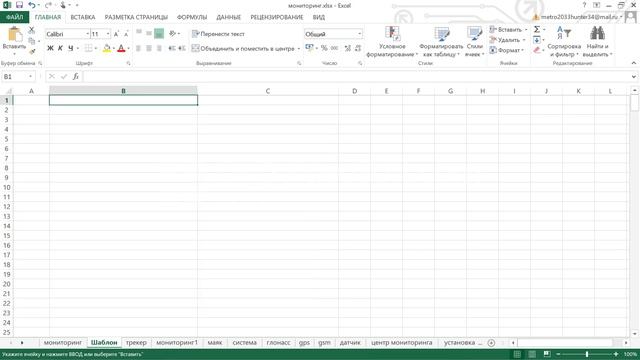Image resolution: width=640 pixels, height=360 pixels.
Task: Open the font name Calibri dropdown
Action: [x=87, y=34]
